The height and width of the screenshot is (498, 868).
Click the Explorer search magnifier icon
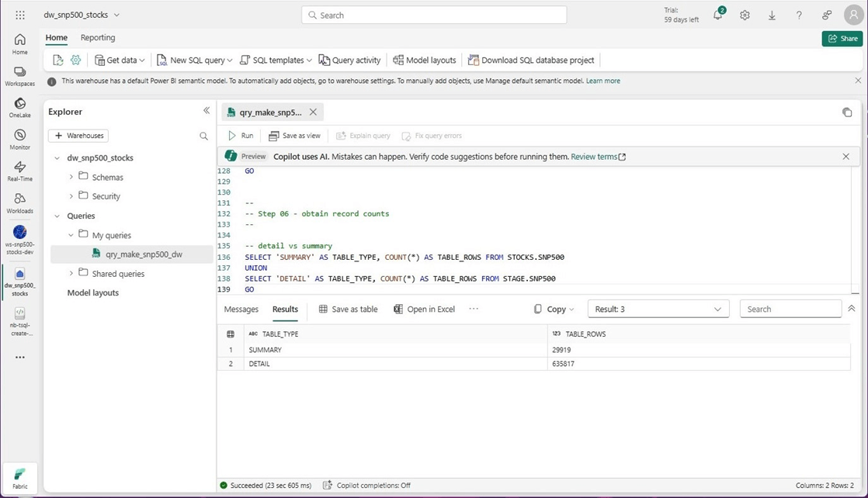pyautogui.click(x=203, y=136)
